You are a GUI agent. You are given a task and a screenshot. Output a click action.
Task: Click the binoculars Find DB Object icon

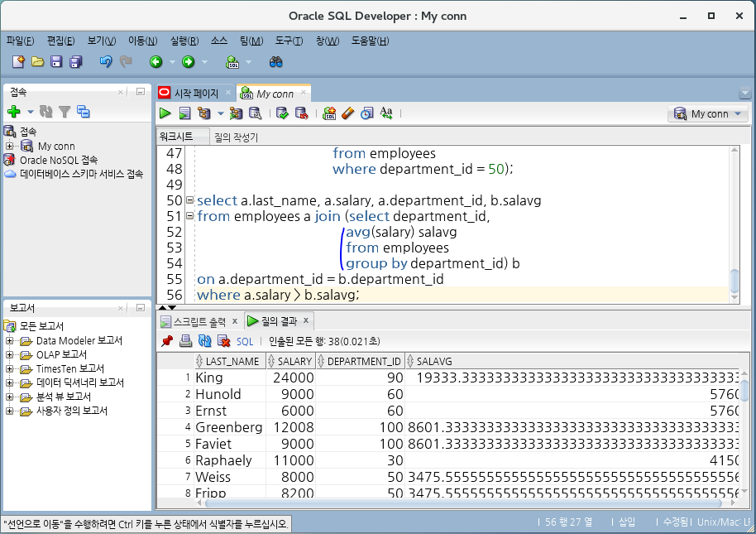(x=275, y=62)
